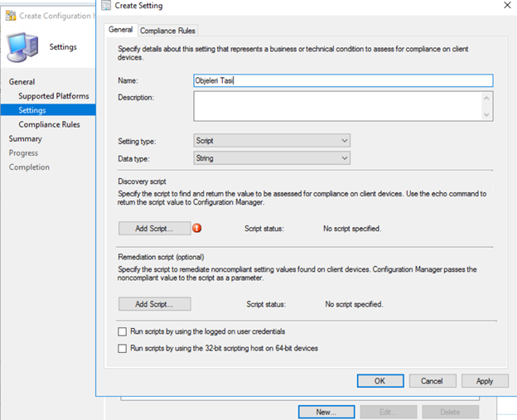Open the Setting type dropdown

pos(272,141)
